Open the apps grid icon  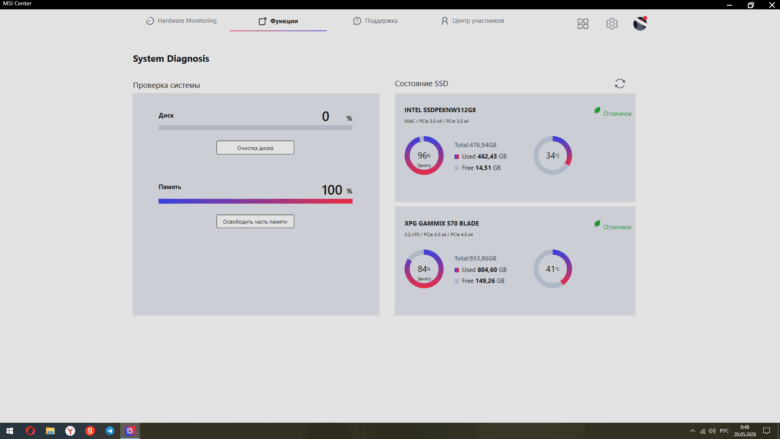(583, 23)
